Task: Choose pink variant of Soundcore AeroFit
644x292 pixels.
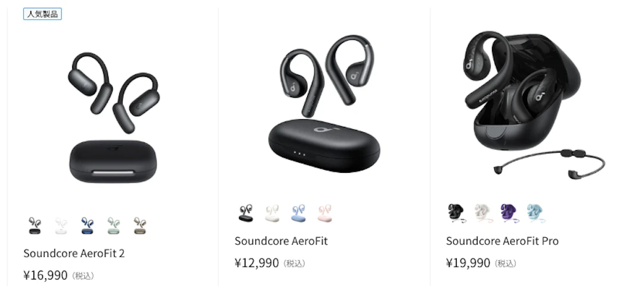Action: (x=325, y=213)
